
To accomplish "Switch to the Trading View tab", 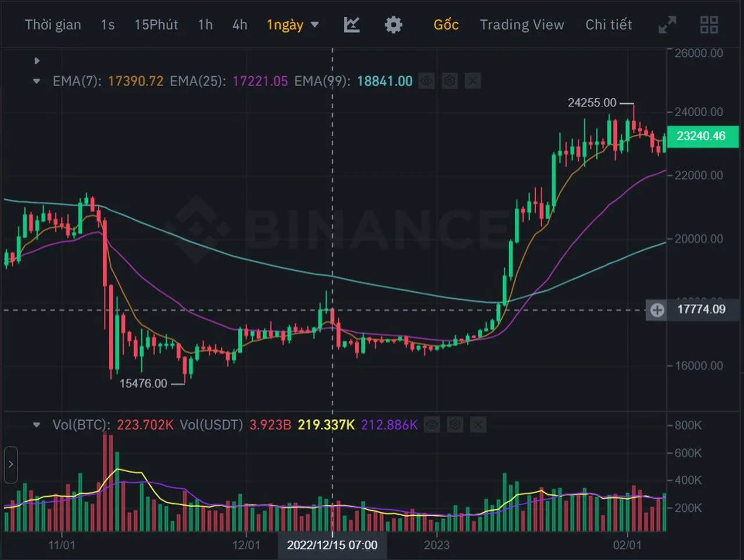I will tap(521, 25).
